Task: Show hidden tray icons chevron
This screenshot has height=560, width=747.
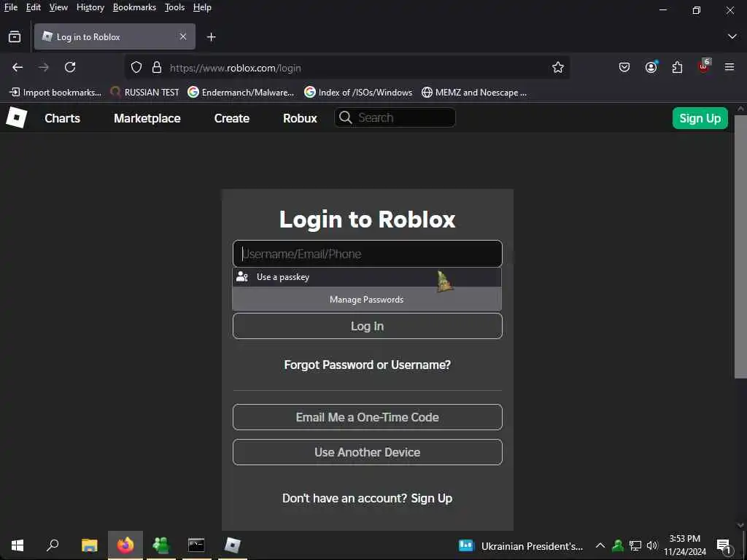Action: [x=600, y=545]
